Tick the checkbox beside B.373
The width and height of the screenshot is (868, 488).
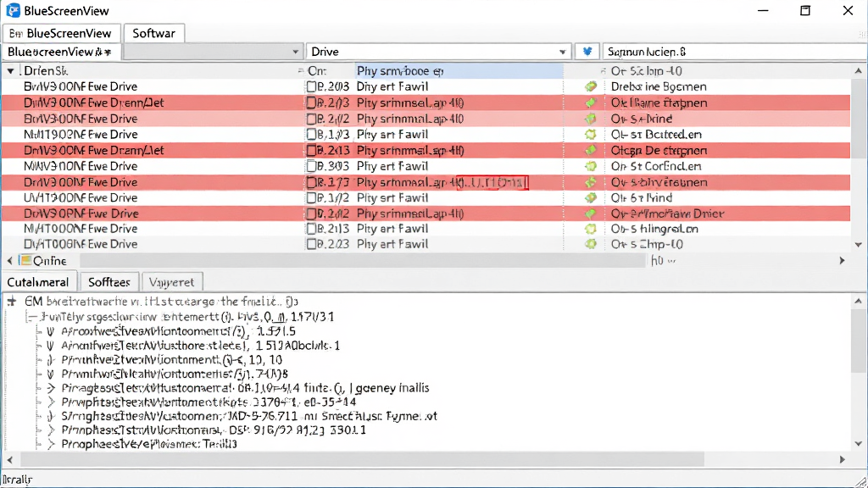coord(312,182)
